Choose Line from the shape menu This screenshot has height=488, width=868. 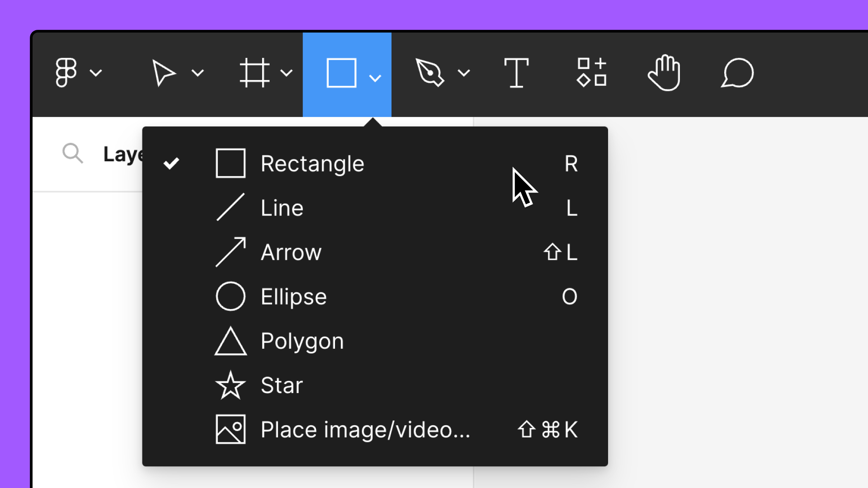[282, 207]
